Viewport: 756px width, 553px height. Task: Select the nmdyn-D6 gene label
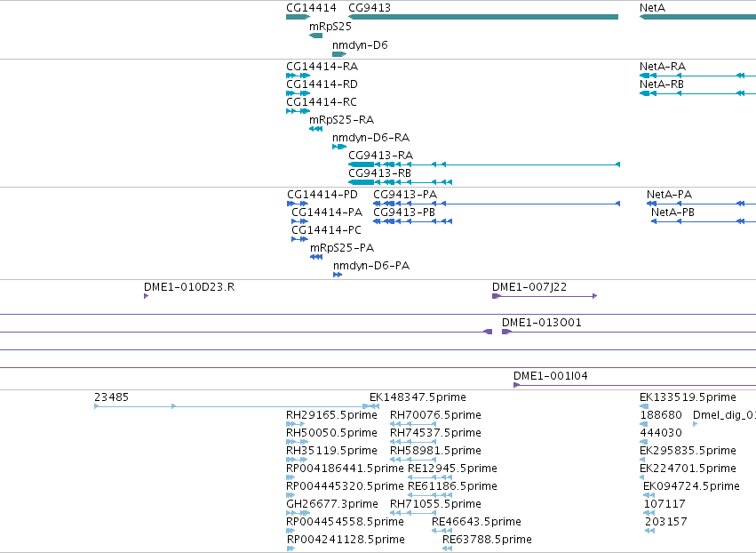[x=360, y=45]
